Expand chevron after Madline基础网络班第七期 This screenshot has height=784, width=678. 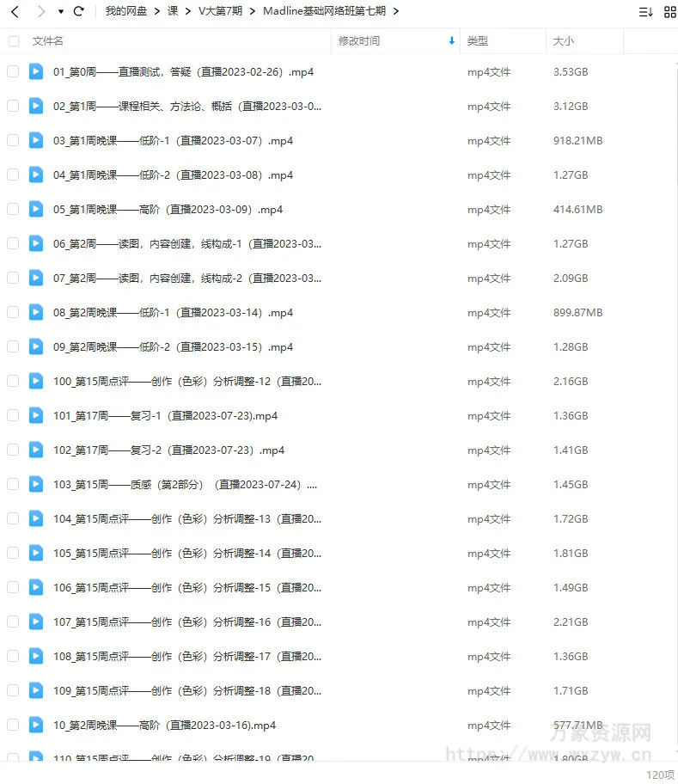coord(395,11)
